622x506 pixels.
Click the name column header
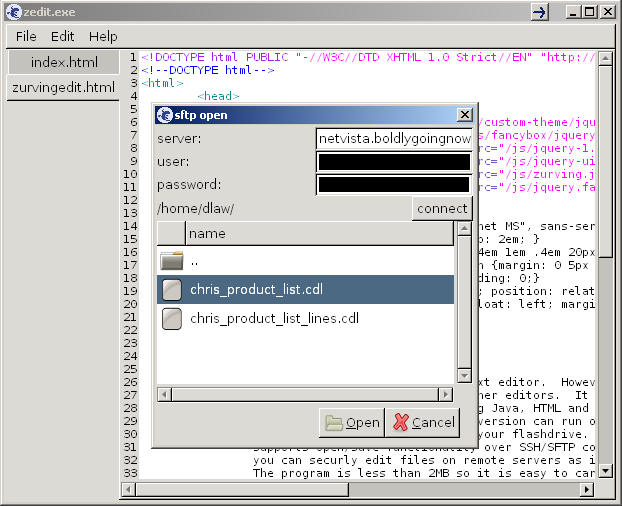(318, 233)
